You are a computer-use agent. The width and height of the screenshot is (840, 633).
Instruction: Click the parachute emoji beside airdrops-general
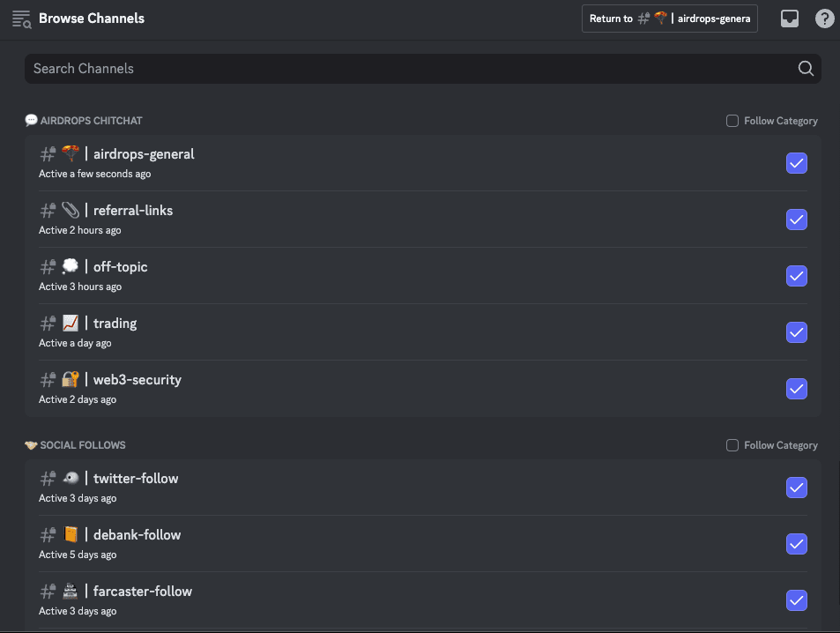71,153
